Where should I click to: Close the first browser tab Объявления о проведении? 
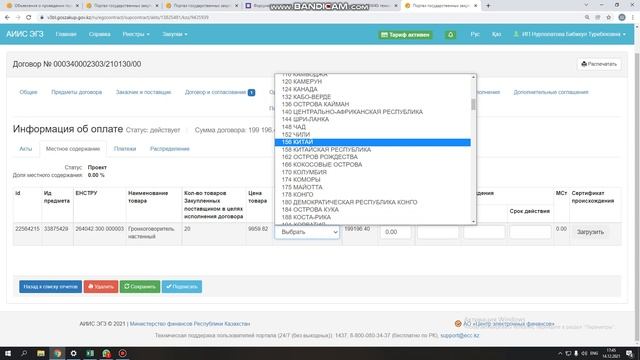pos(77,6)
